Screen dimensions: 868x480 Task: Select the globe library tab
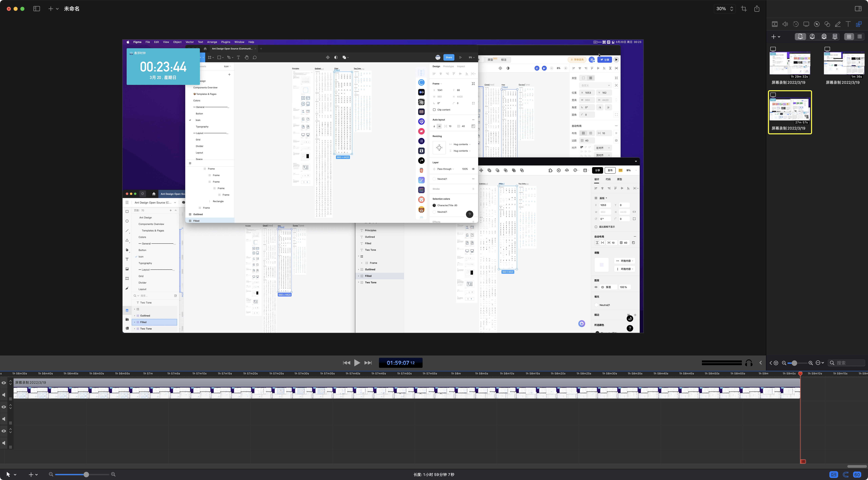click(x=824, y=36)
